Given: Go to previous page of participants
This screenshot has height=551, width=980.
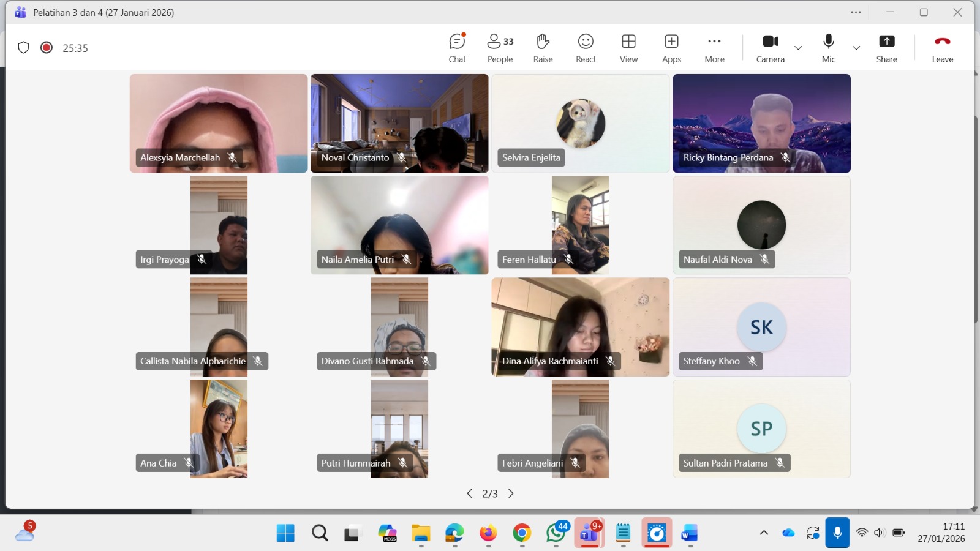Looking at the screenshot, I should pos(469,493).
